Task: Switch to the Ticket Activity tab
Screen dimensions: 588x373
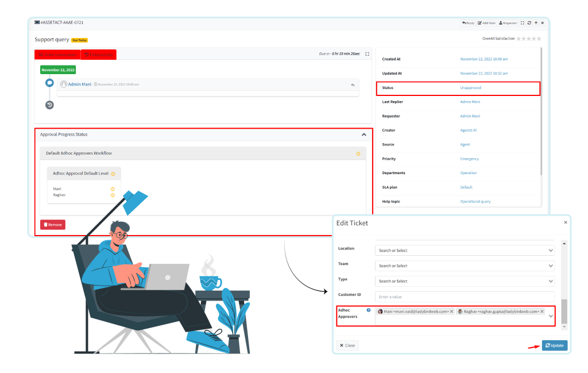Action: click(x=99, y=55)
